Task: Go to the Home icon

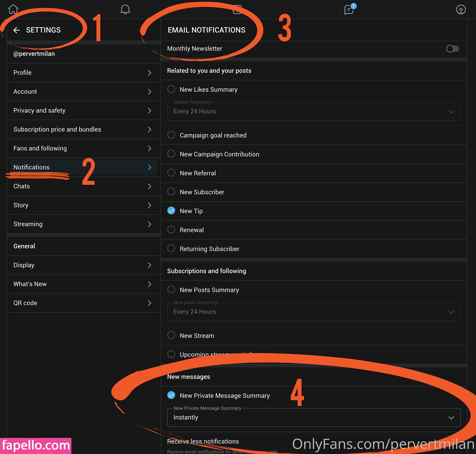Action: pos(13,9)
